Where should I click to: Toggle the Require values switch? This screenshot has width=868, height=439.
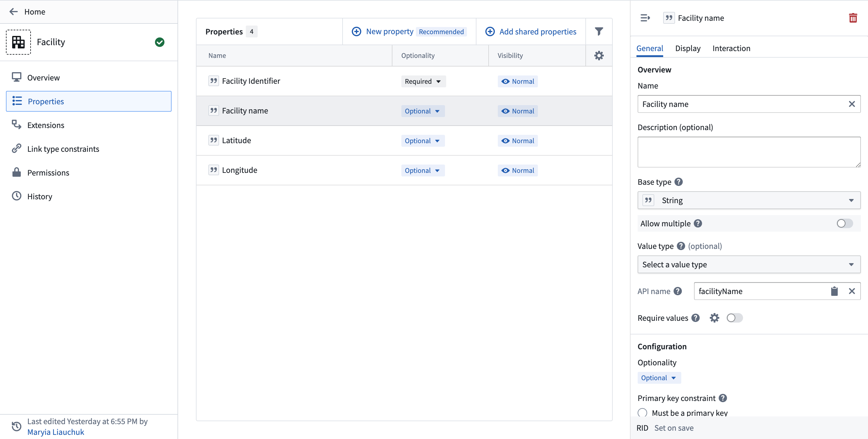tap(735, 318)
